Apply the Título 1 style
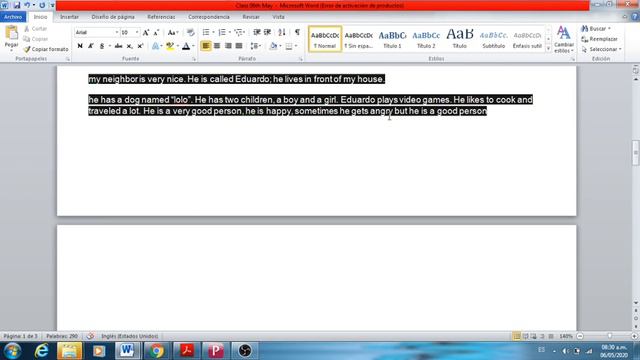Screen dimensions: 640x360 point(392,39)
